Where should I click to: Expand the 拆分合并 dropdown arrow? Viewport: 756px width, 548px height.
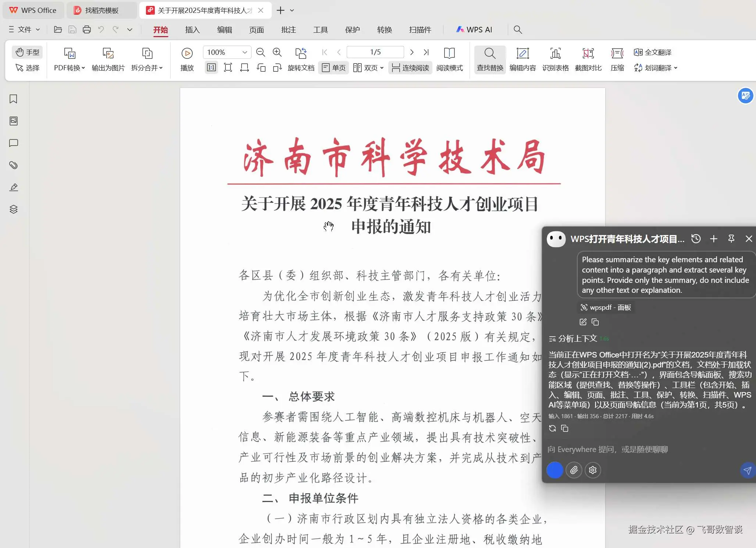point(161,68)
